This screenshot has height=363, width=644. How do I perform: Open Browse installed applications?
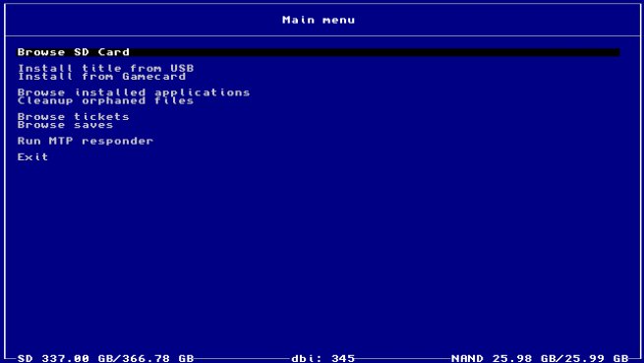point(134,92)
